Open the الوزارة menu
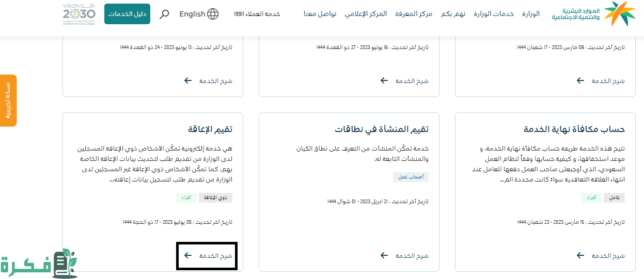The image size is (644, 279). click(528, 14)
